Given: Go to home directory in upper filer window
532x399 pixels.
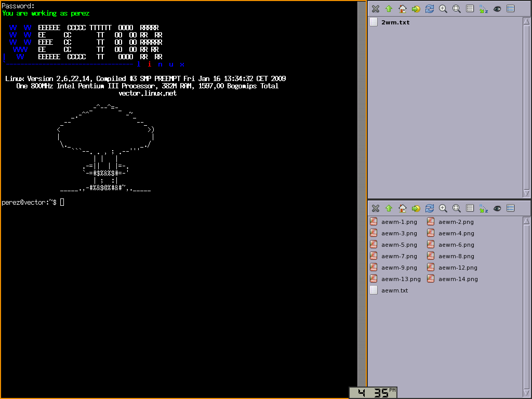Looking at the screenshot, I should tap(403, 9).
